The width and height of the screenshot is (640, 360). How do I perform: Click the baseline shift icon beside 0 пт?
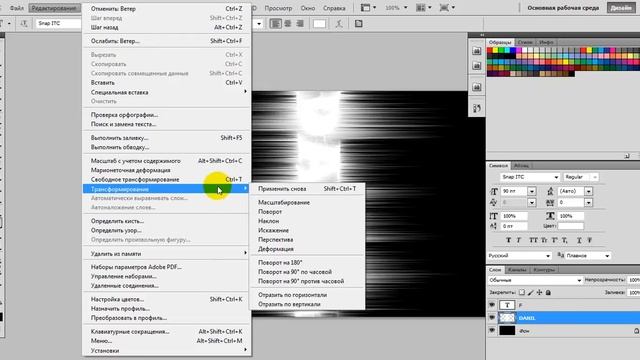click(x=493, y=226)
